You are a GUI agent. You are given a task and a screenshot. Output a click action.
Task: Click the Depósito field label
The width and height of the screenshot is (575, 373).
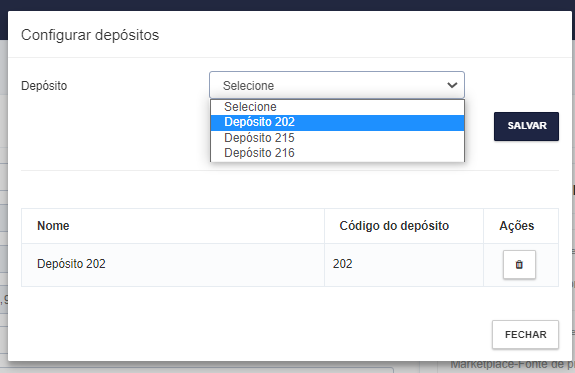tap(44, 85)
